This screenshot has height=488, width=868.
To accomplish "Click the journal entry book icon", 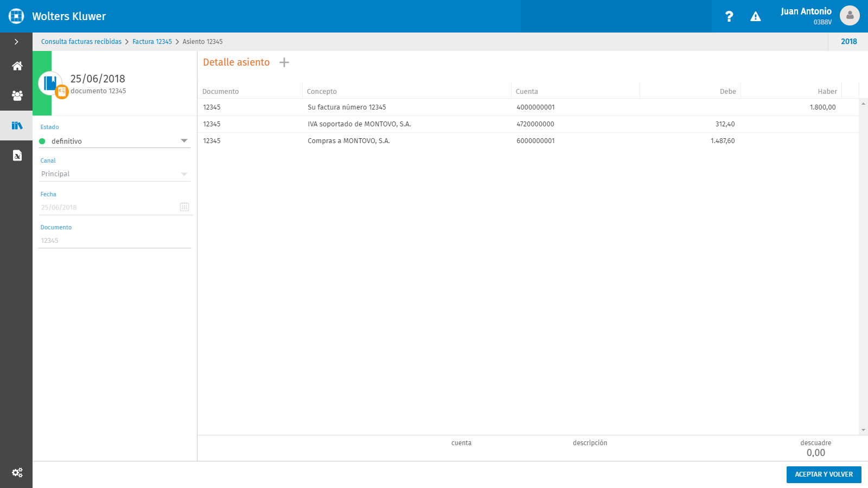I will pos(50,84).
